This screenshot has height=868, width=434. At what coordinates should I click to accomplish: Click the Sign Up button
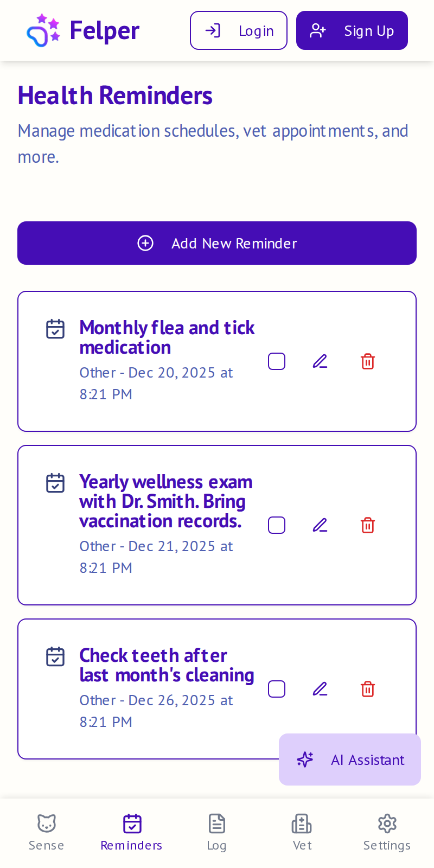click(352, 30)
